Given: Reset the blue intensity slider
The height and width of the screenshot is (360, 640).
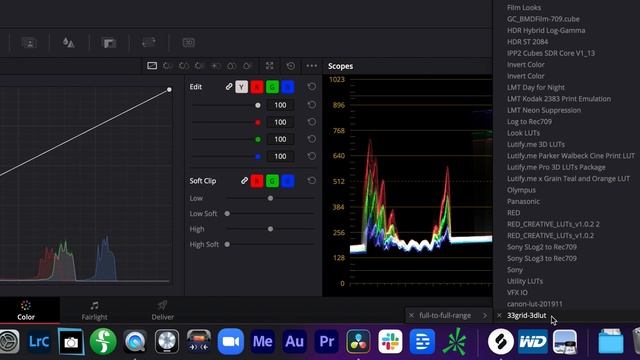Looking at the screenshot, I should (x=311, y=156).
